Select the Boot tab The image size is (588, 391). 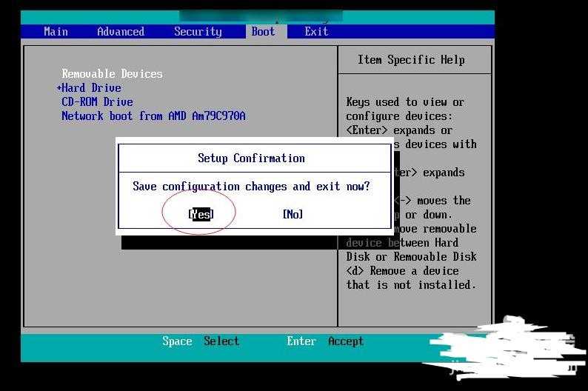click(263, 32)
